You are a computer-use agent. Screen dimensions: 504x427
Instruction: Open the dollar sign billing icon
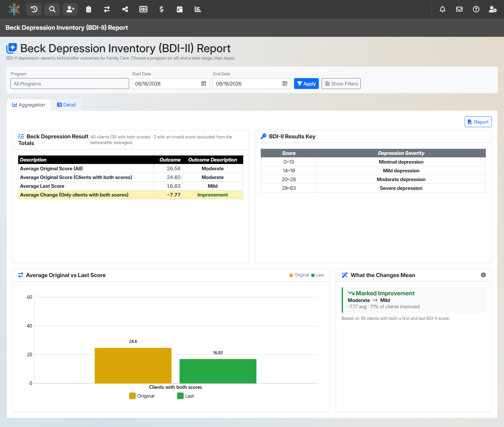click(x=161, y=9)
